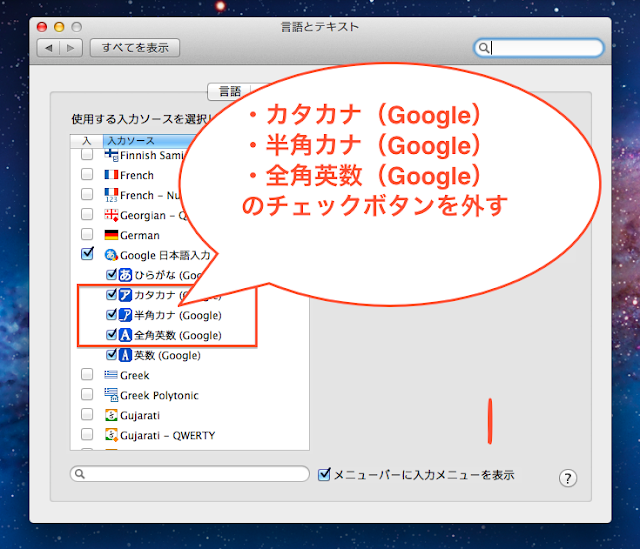Toggle メニューバーに入力メニューを表示 checkbox
This screenshot has width=640, height=549.
tap(324, 474)
